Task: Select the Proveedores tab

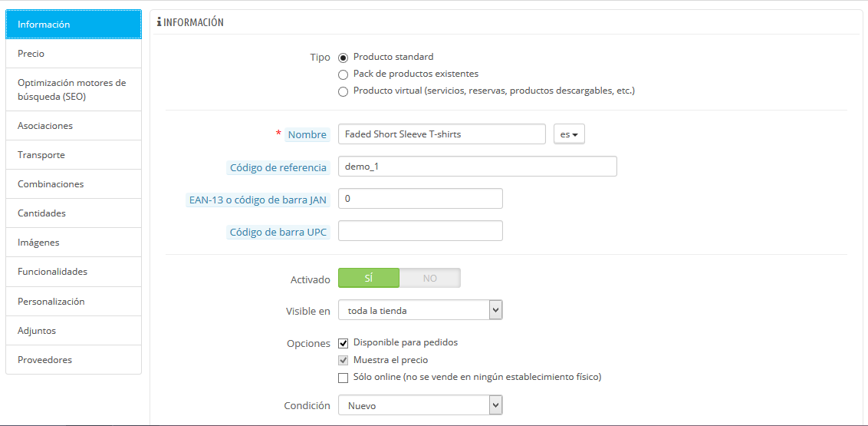Action: (x=74, y=359)
